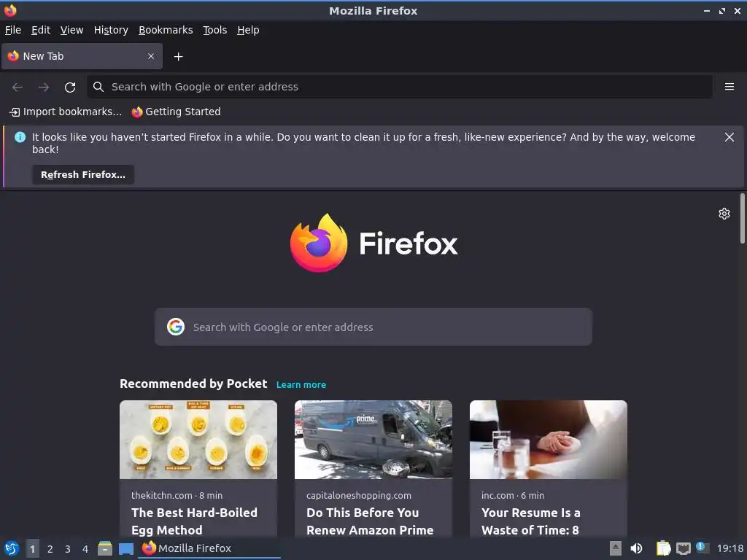Open The Best Hard-Boiled Egg Method title

click(194, 521)
